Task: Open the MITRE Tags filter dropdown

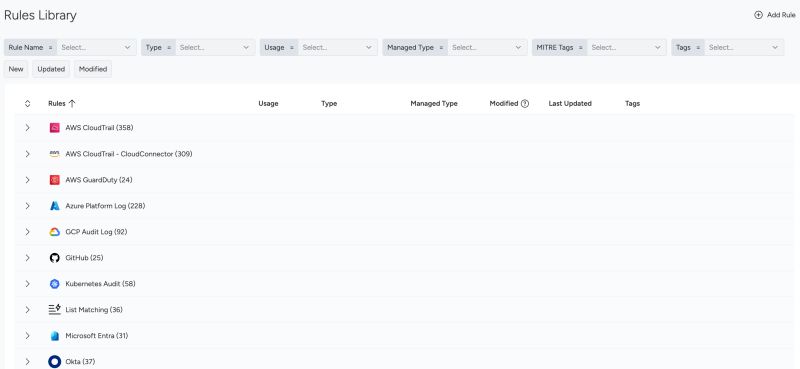Action: [x=627, y=47]
